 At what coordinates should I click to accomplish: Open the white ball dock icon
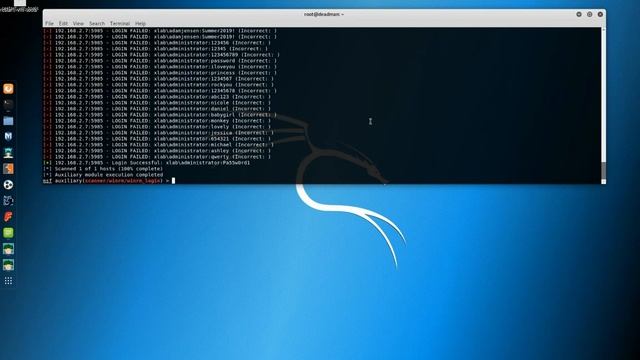tap(8, 184)
